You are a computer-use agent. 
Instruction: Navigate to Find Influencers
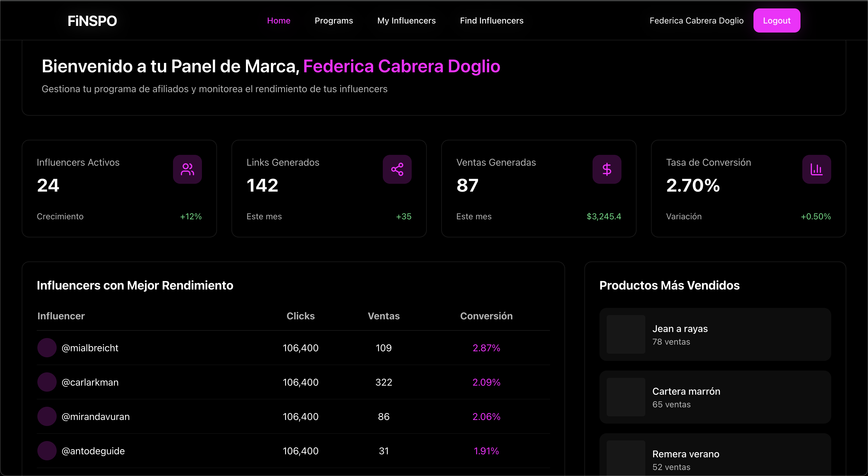(x=492, y=20)
